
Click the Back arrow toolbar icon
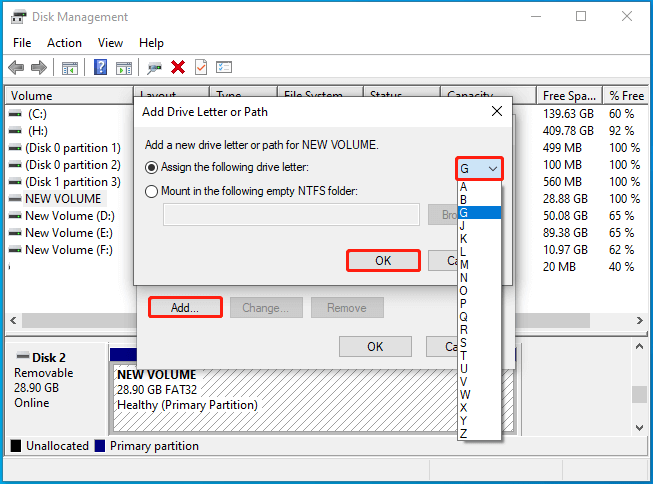(16, 67)
